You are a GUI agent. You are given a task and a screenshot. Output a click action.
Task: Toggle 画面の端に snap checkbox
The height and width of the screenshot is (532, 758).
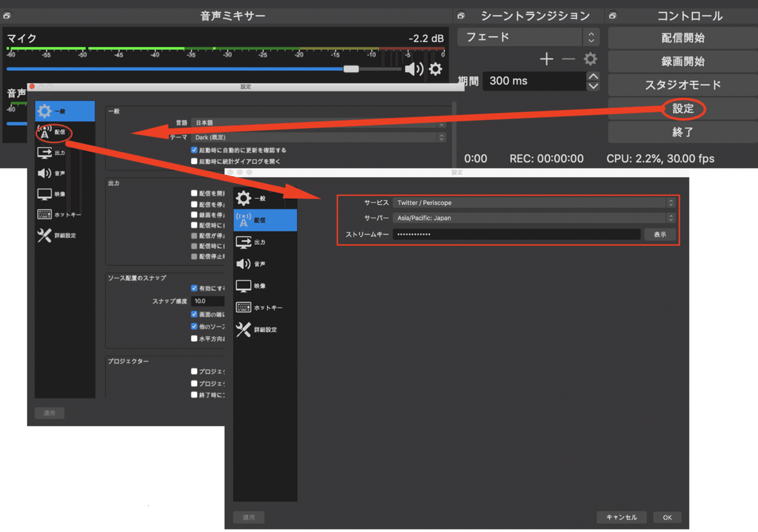pyautogui.click(x=195, y=314)
